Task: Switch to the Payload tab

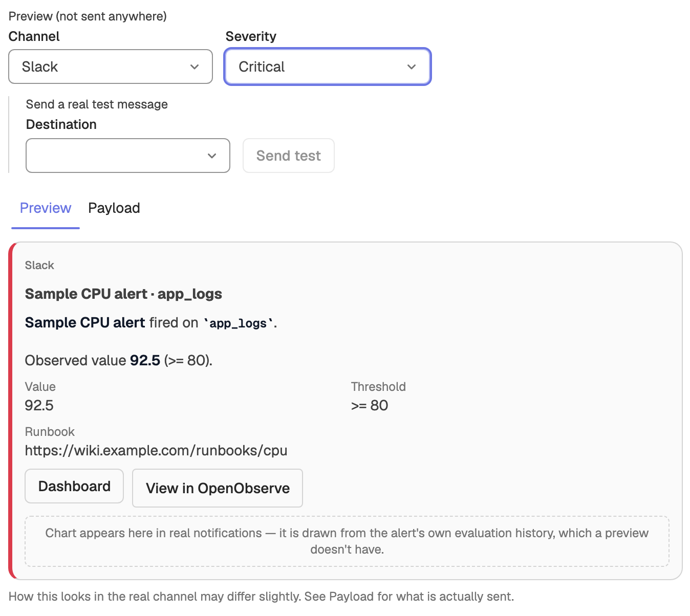Action: pos(114,208)
